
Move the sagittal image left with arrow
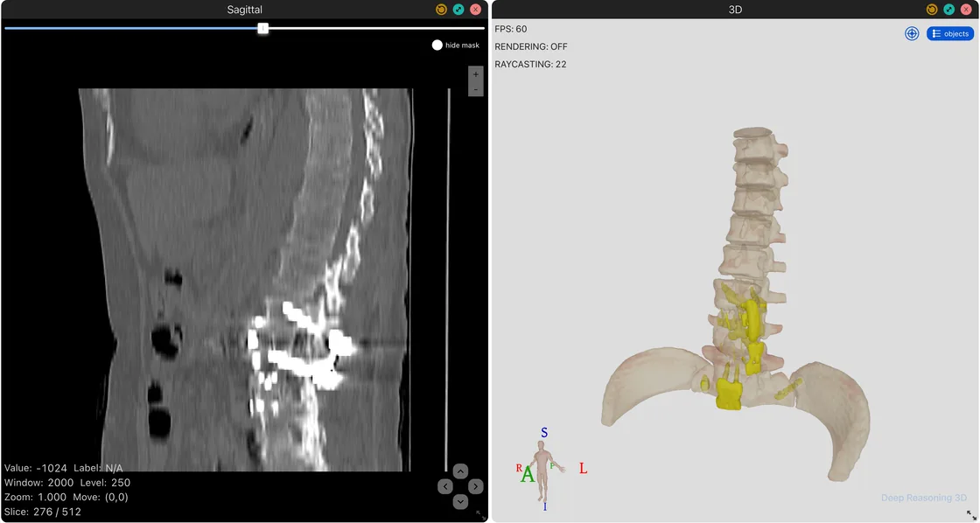point(445,486)
